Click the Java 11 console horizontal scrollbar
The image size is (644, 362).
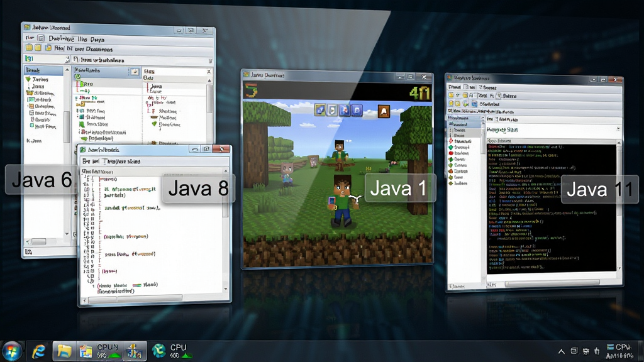(552, 283)
